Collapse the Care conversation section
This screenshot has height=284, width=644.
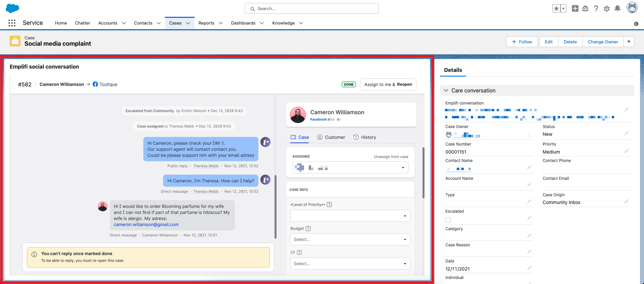coord(446,90)
